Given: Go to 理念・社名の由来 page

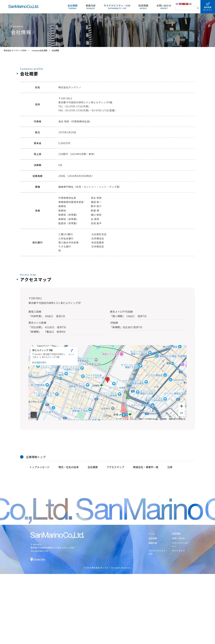Looking at the screenshot, I should [x=69, y=467].
